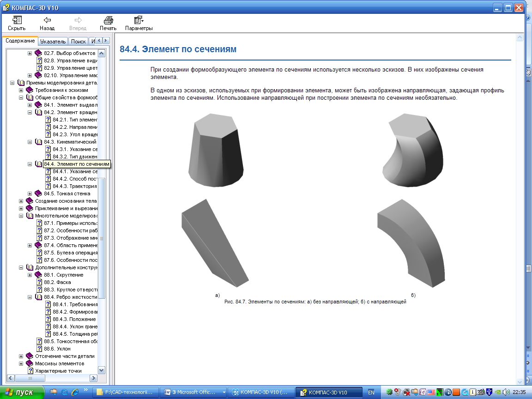This screenshot has height=399, width=532.
Task: Click the horizontal scrollbar right arrow
Action: click(94, 378)
